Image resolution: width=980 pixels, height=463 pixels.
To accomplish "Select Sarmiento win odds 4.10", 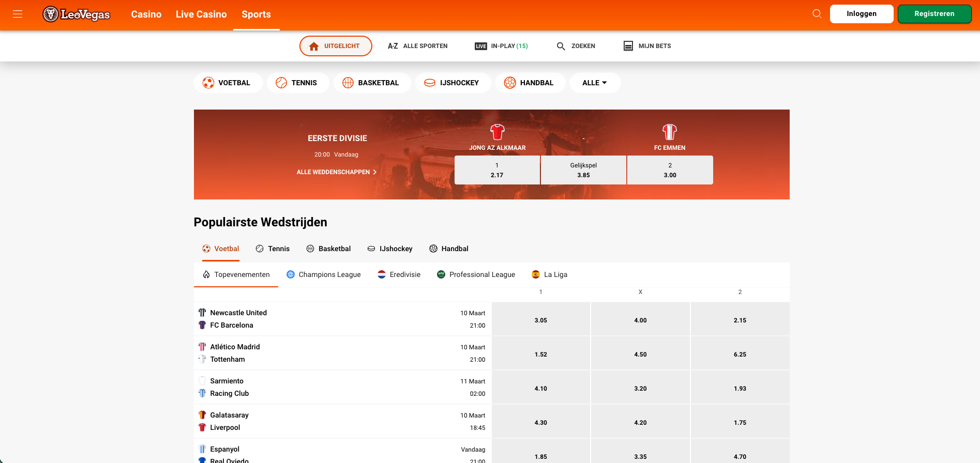I will [x=541, y=388].
